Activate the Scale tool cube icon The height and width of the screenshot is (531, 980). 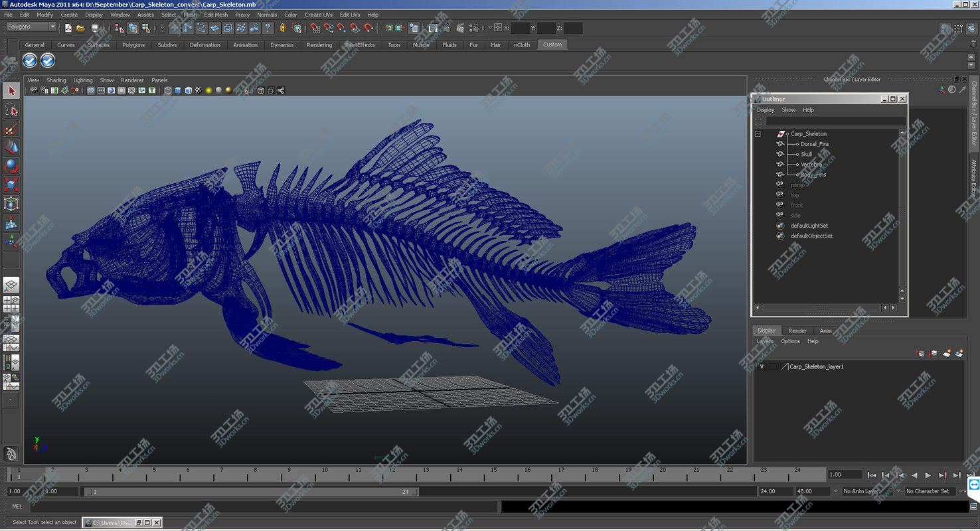(x=11, y=185)
